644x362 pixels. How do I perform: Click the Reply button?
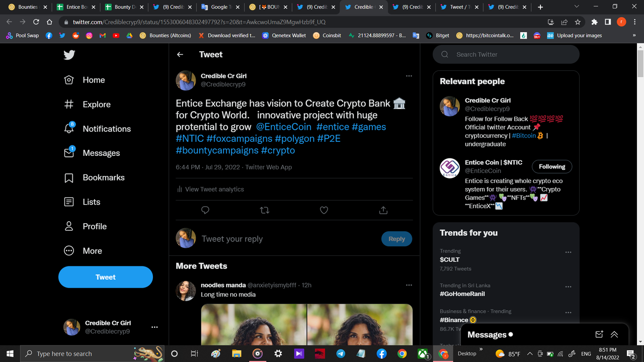point(396,239)
